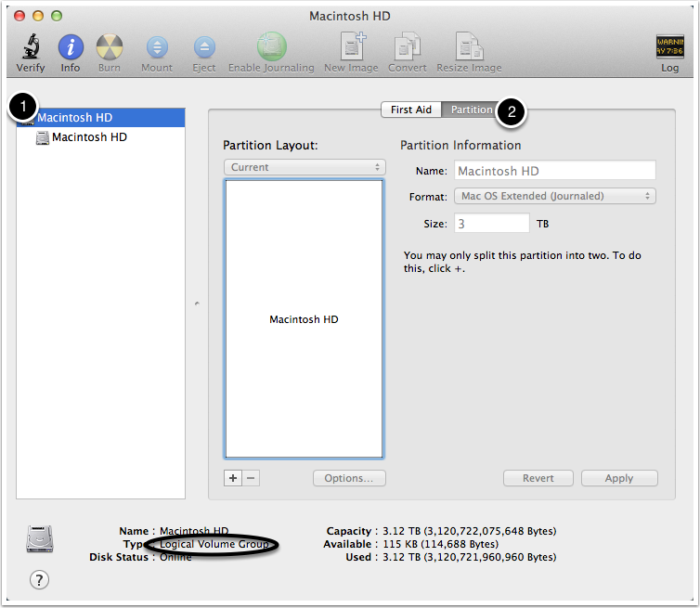
Task: Open the Format dropdown menu
Action: click(x=555, y=196)
